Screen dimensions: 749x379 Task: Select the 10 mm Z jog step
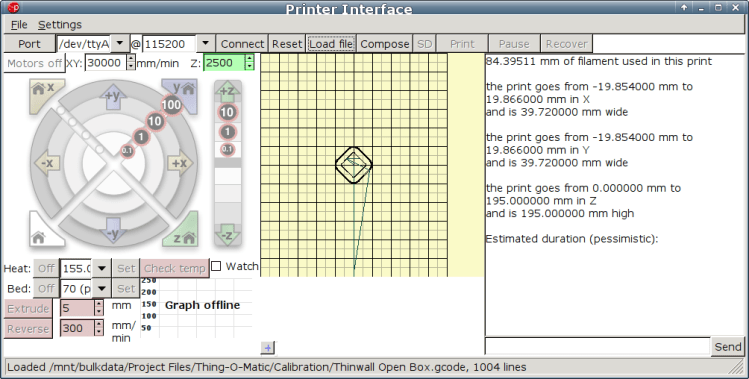coord(227,112)
